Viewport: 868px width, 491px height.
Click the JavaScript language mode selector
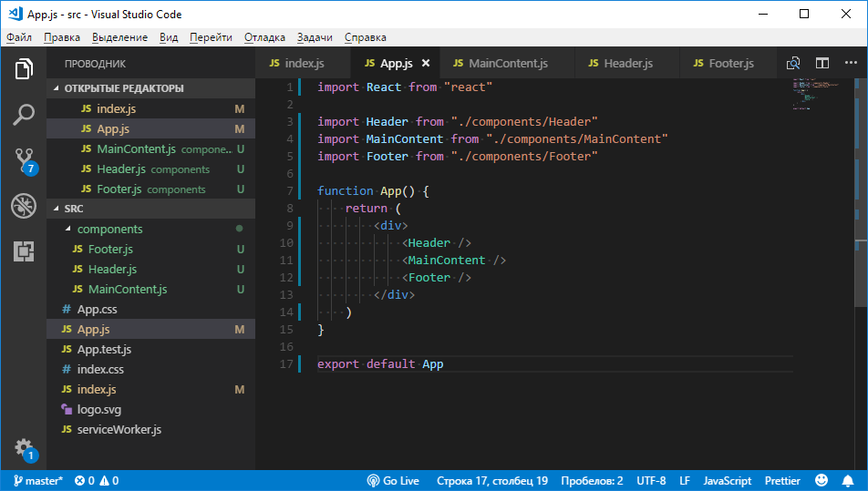pyautogui.click(x=727, y=480)
